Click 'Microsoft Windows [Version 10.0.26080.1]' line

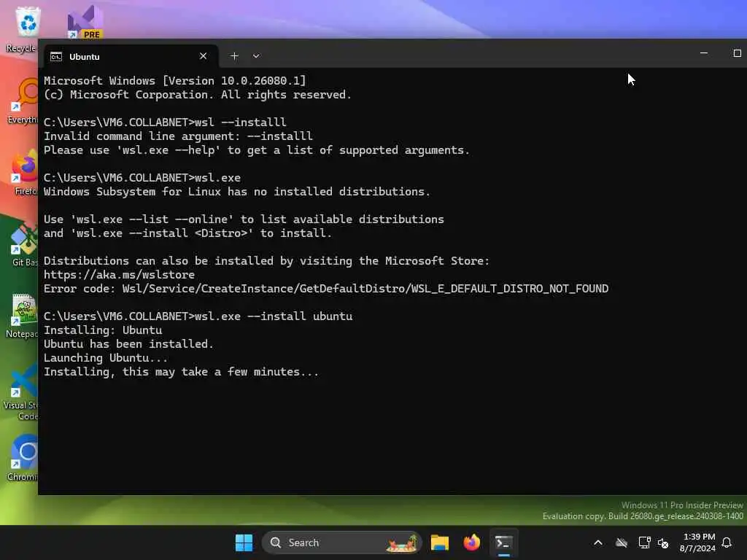[x=175, y=80]
